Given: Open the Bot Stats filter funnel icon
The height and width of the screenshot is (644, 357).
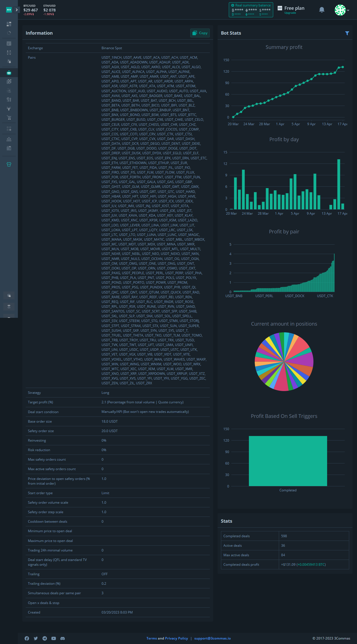Looking at the screenshot, I should [x=347, y=33].
